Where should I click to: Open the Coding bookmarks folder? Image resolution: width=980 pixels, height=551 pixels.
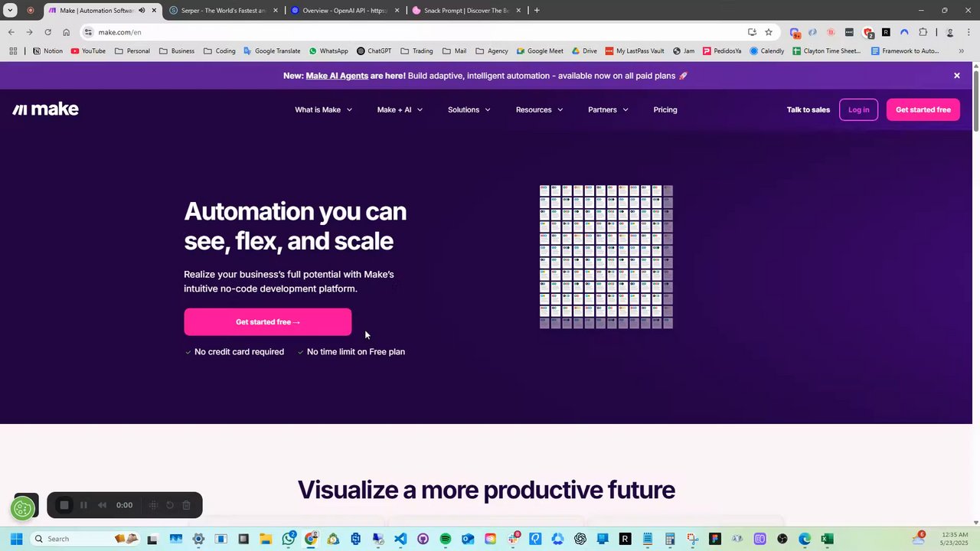(220, 51)
